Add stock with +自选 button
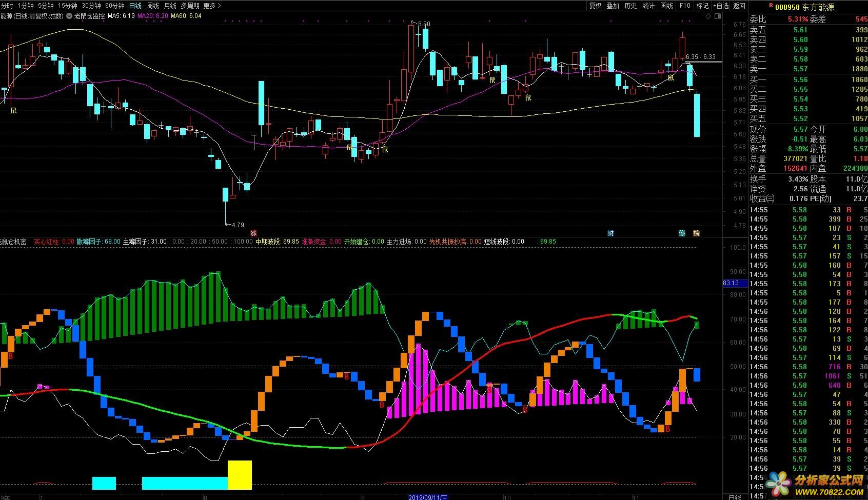This screenshot has width=868, height=500. (x=720, y=6)
